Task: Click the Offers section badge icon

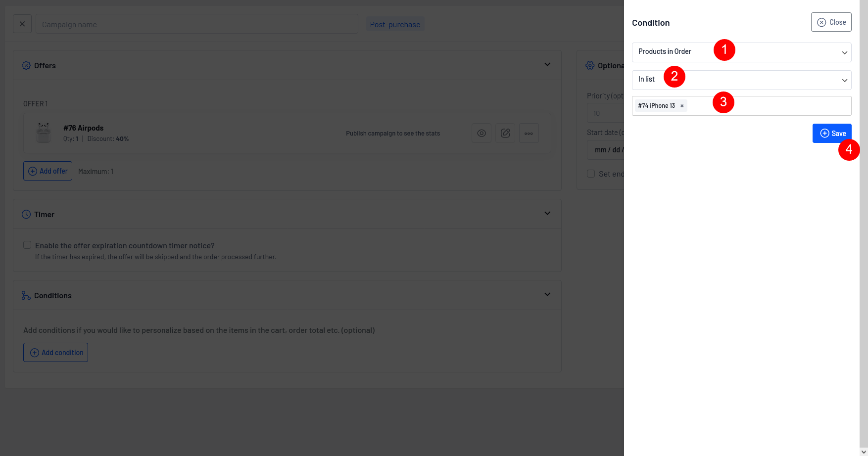Action: (x=26, y=65)
